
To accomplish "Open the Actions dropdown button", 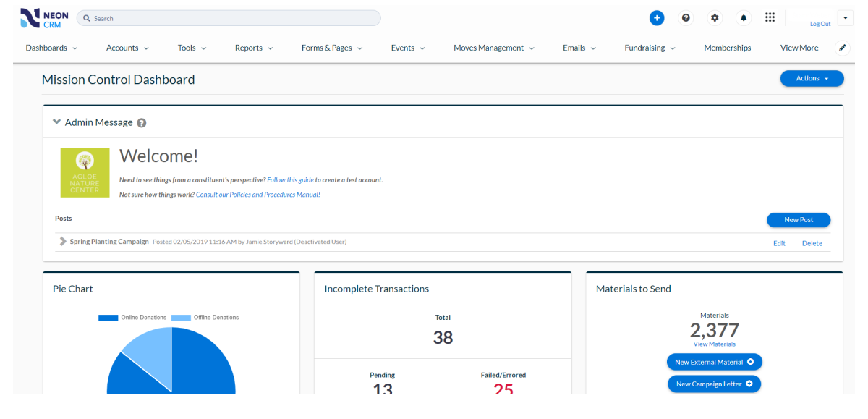I will [x=812, y=78].
